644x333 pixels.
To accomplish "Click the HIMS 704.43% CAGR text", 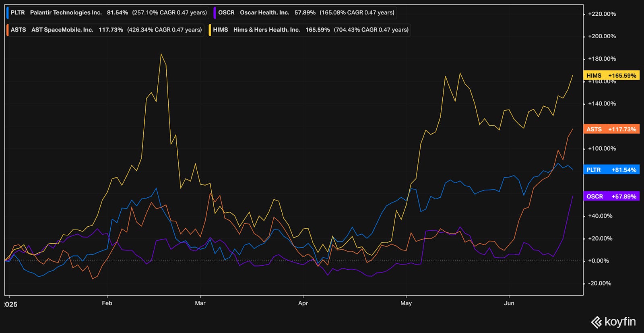I will [371, 30].
